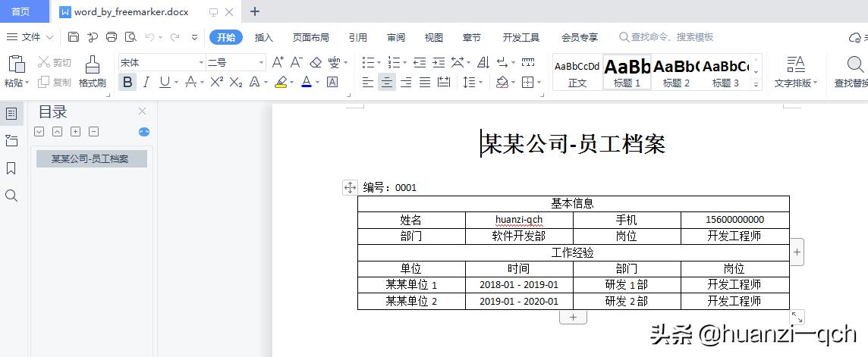Toggle Strikethrough formatting
This screenshot has height=357, width=868.
tap(190, 83)
